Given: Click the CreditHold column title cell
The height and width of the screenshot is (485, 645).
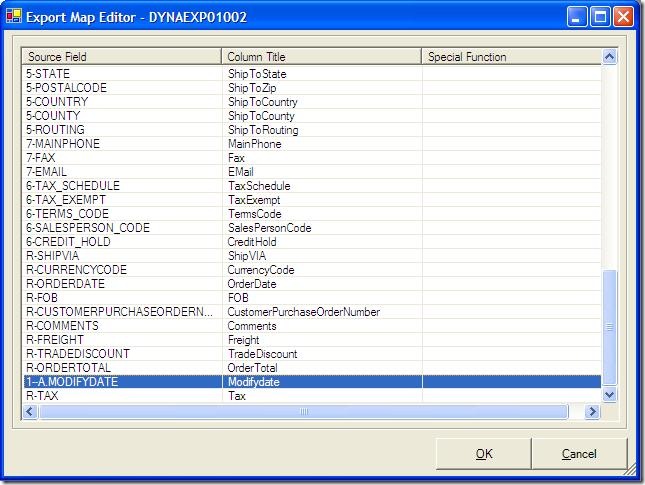Looking at the screenshot, I should click(x=322, y=241).
